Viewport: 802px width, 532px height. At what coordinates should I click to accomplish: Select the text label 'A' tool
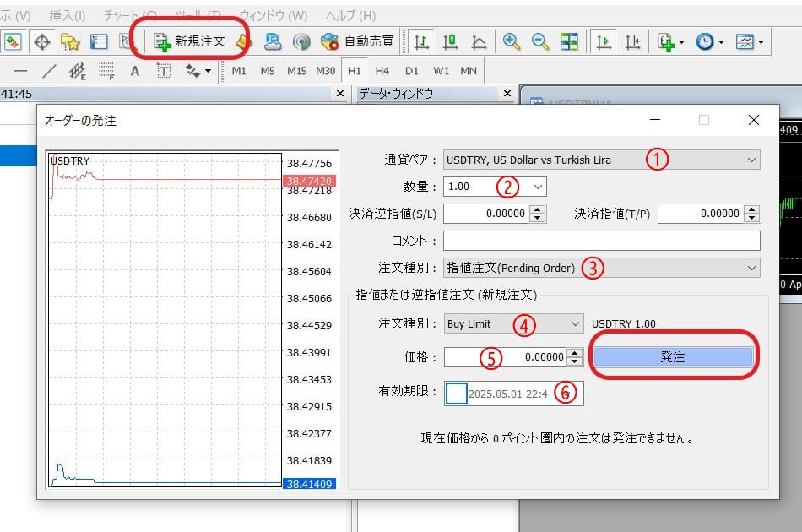(134, 72)
